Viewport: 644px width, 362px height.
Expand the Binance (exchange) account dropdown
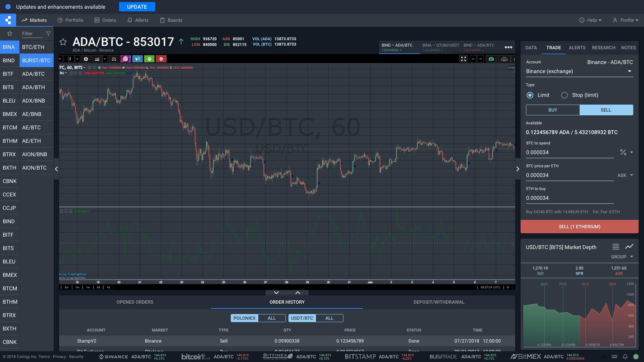click(x=629, y=71)
